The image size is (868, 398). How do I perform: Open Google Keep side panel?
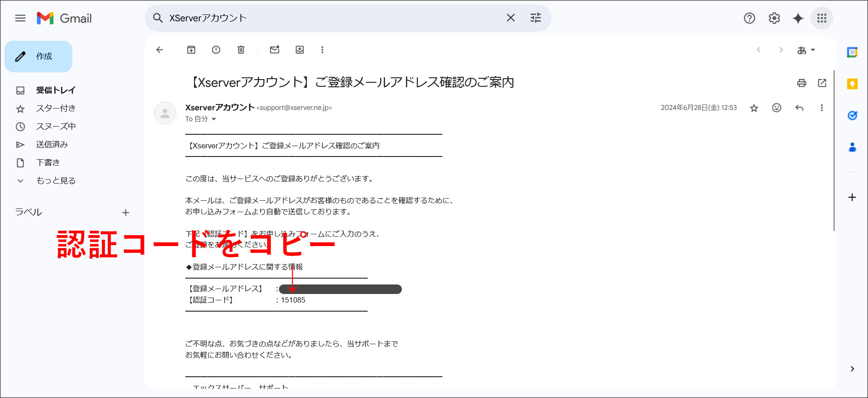[x=852, y=84]
